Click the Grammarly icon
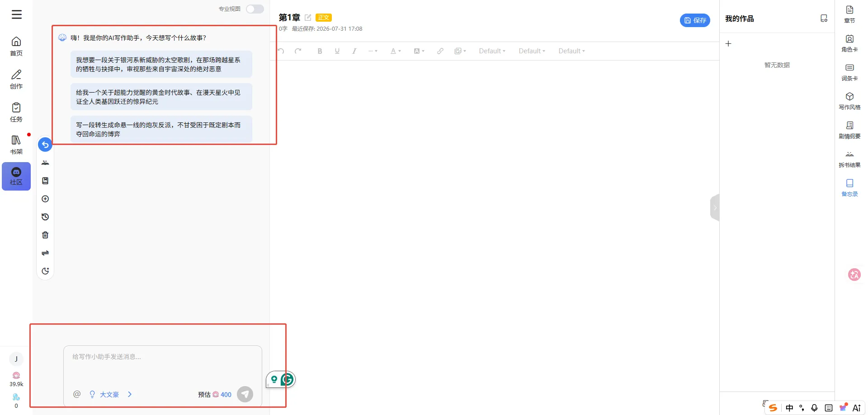The image size is (868, 415). pyautogui.click(x=287, y=379)
